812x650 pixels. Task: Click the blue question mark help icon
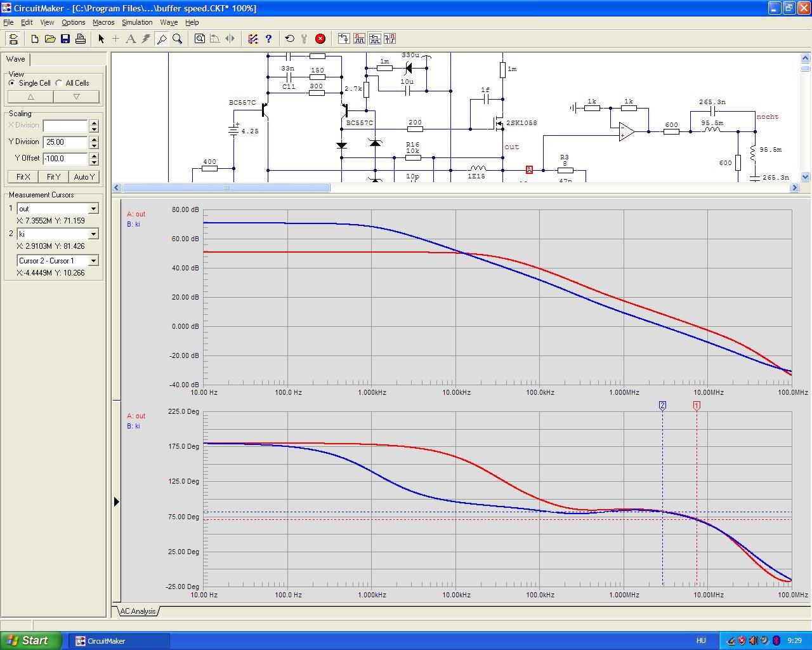click(268, 39)
